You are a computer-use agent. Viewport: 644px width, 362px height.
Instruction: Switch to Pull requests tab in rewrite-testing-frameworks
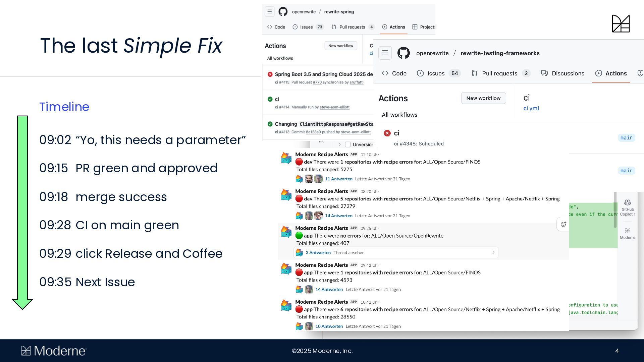coord(499,73)
